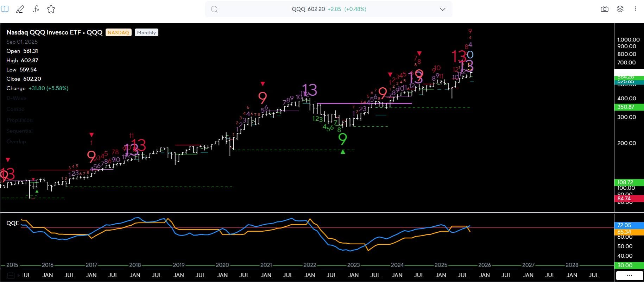This screenshot has height=282, width=644.
Task: Click the bottom-right ellipsis button
Action: (629, 275)
